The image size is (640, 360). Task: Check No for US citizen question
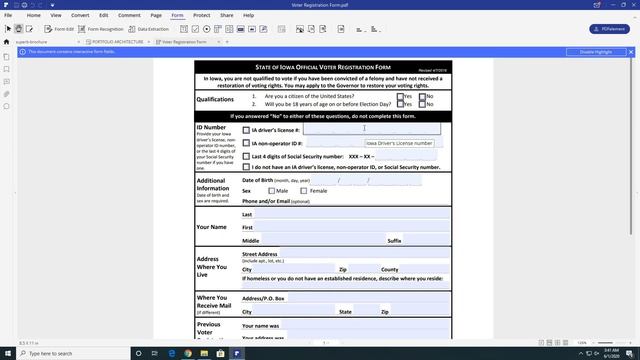point(422,96)
